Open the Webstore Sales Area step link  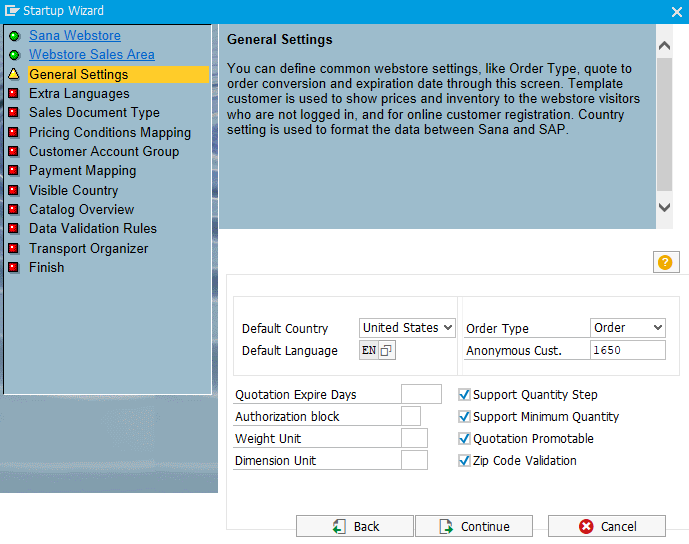pyautogui.click(x=91, y=54)
